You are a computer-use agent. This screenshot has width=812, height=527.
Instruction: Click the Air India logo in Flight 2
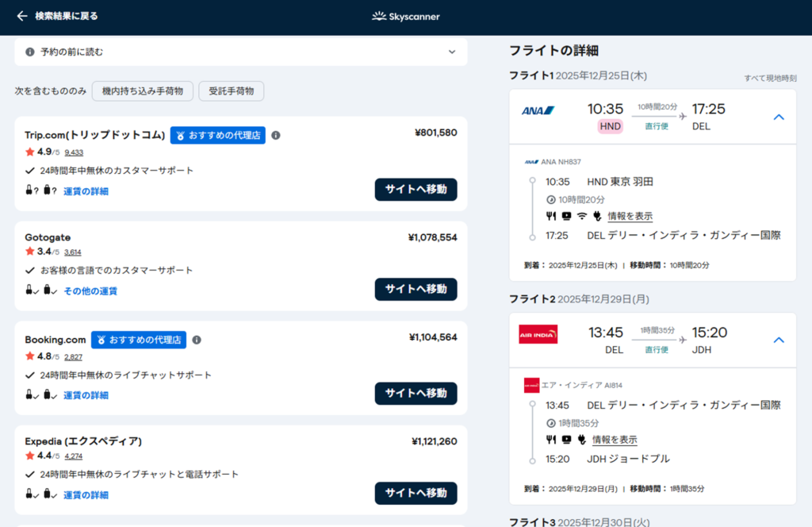[538, 334]
